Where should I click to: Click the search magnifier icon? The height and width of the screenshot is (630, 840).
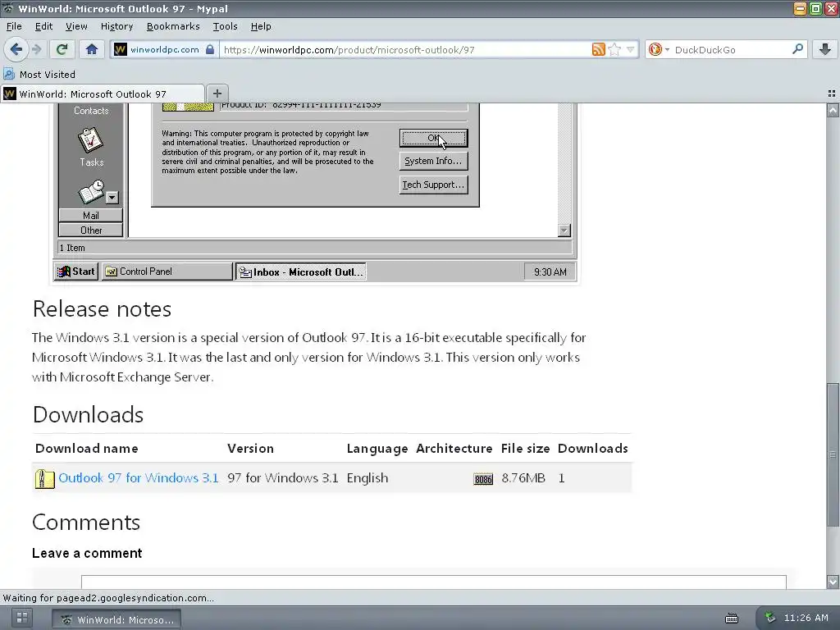tap(797, 49)
